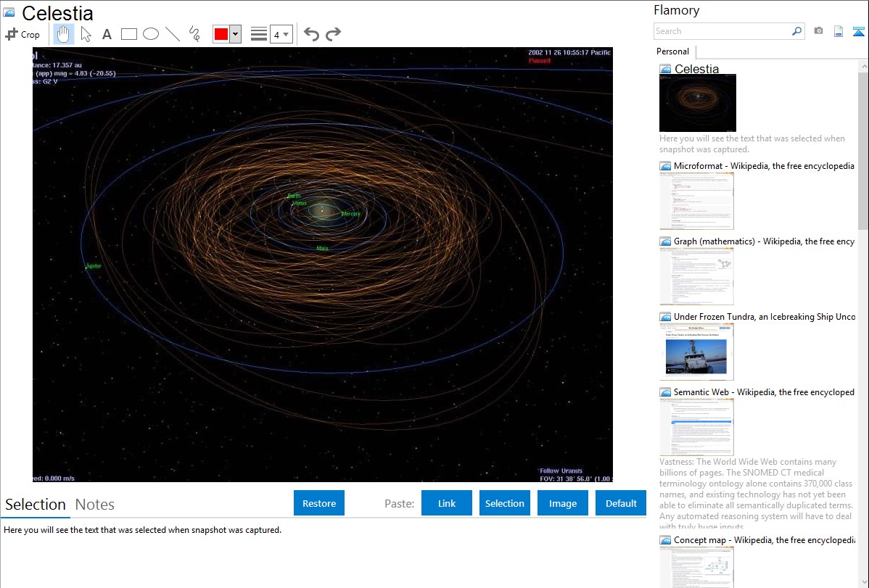The width and height of the screenshot is (869, 588).
Task: Click the Celestia app icon beside title
Action: 9,12
